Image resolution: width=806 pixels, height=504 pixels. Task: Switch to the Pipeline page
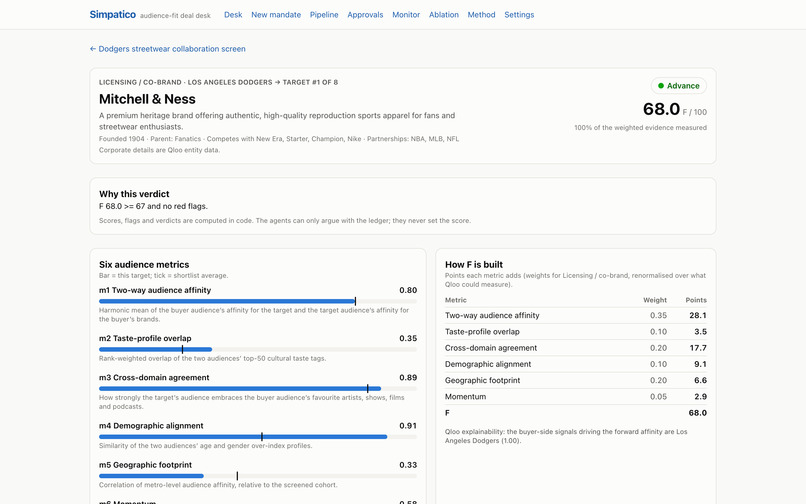pos(324,15)
